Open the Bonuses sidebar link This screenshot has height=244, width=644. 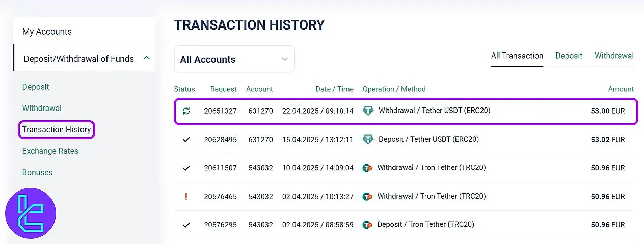[x=37, y=172]
